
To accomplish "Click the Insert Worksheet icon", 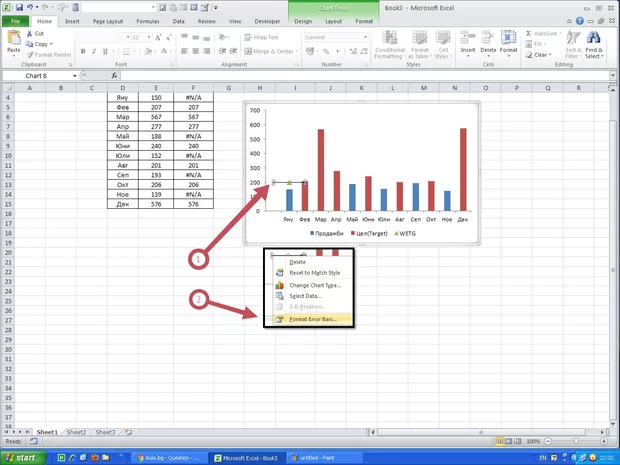I will [x=128, y=432].
